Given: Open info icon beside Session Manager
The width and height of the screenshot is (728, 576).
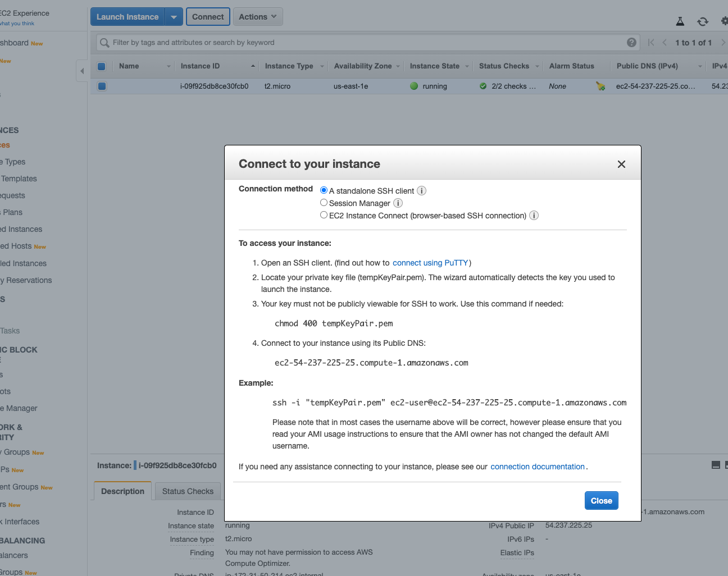Looking at the screenshot, I should tap(398, 203).
